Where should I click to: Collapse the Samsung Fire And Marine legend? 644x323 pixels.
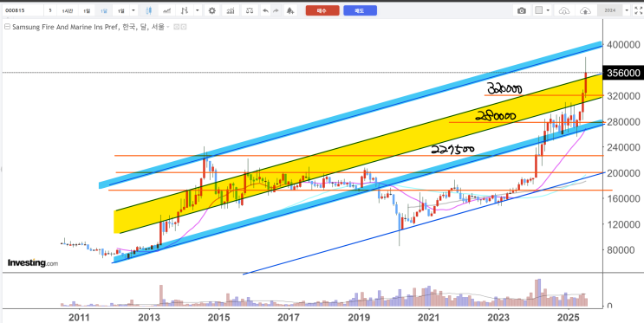click(7, 27)
